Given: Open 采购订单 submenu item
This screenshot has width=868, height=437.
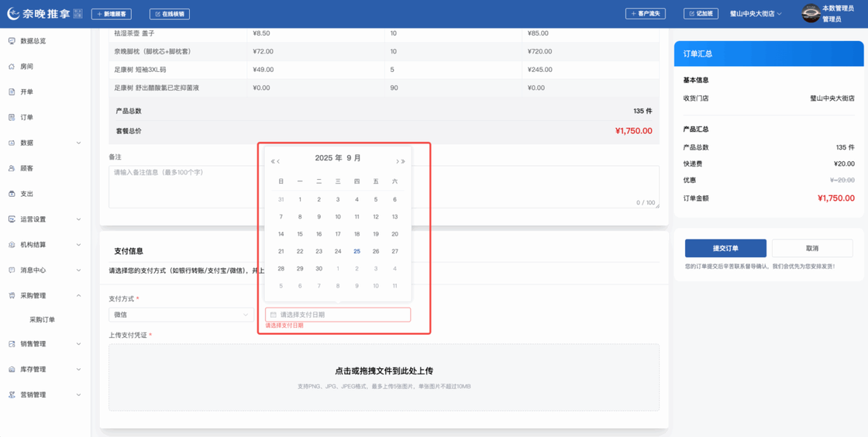Looking at the screenshot, I should [43, 319].
